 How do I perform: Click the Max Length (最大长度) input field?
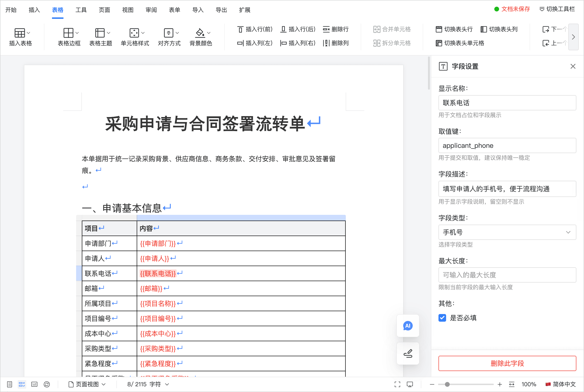(507, 275)
